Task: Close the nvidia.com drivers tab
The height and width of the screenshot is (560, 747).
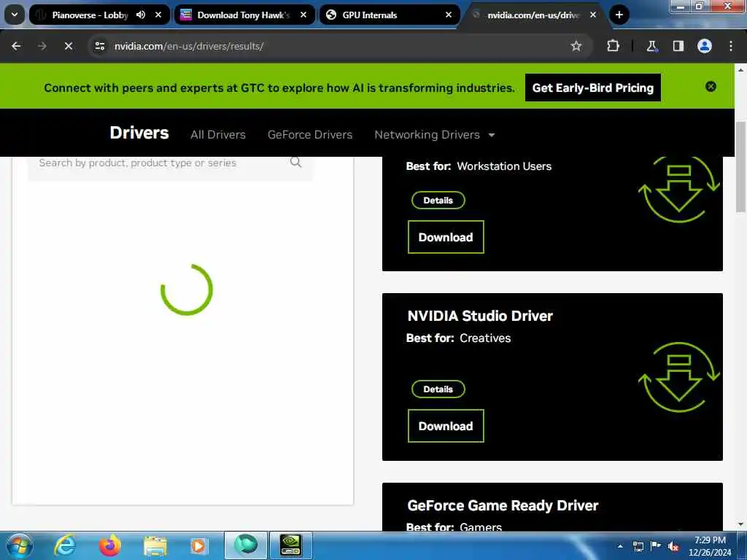Action: 593,15
